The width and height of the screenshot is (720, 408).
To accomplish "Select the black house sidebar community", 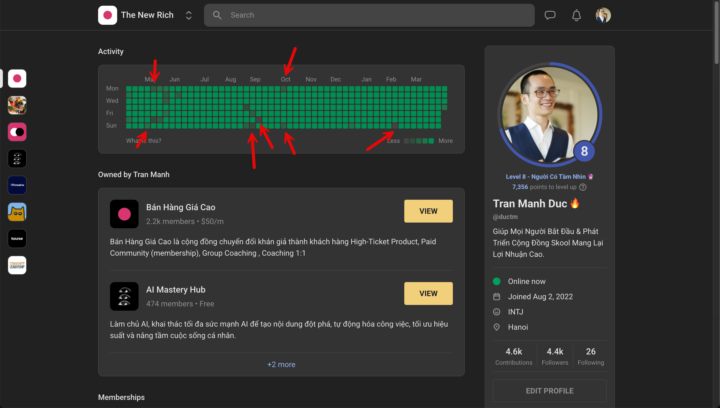I will point(17,239).
